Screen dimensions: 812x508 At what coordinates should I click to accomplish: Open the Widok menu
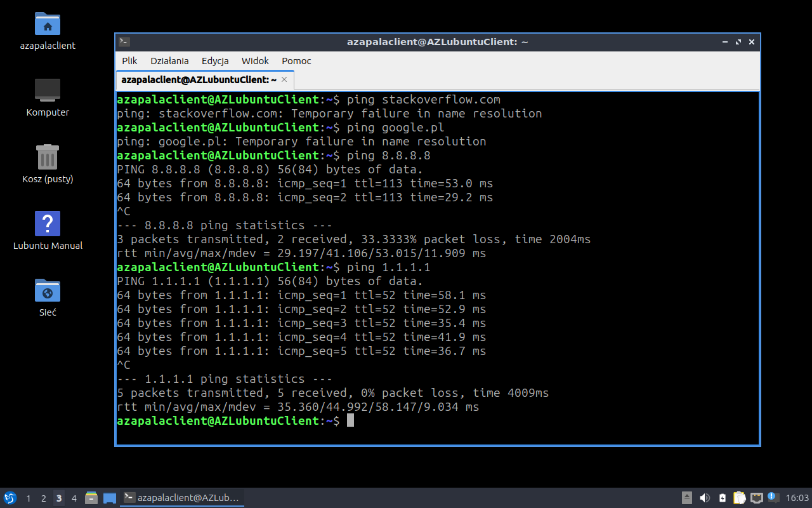click(x=255, y=61)
